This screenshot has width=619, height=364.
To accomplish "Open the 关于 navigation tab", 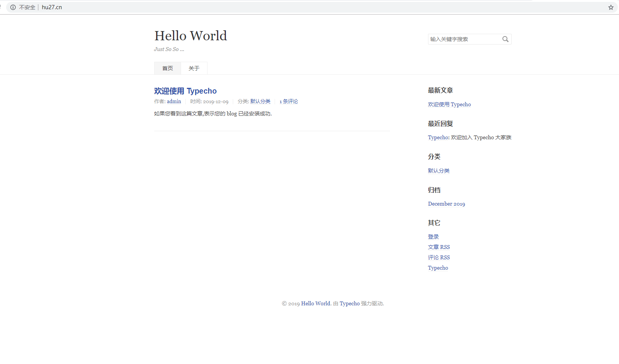I will point(194,68).
